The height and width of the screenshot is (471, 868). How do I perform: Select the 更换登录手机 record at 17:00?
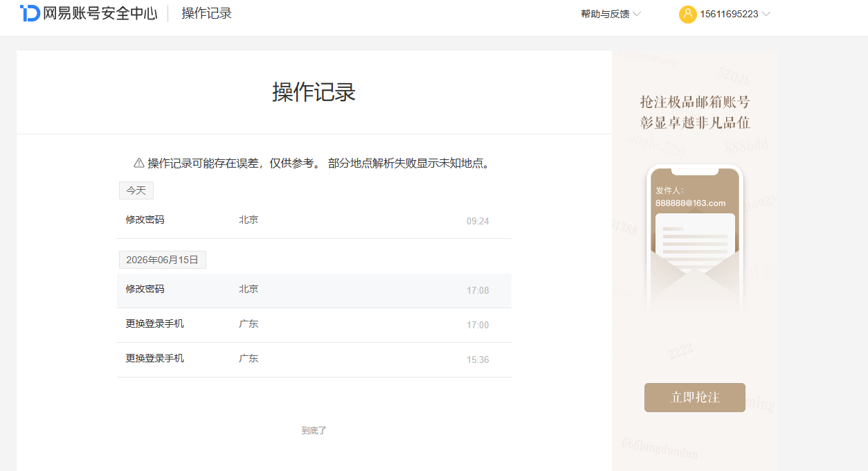pyautogui.click(x=314, y=326)
